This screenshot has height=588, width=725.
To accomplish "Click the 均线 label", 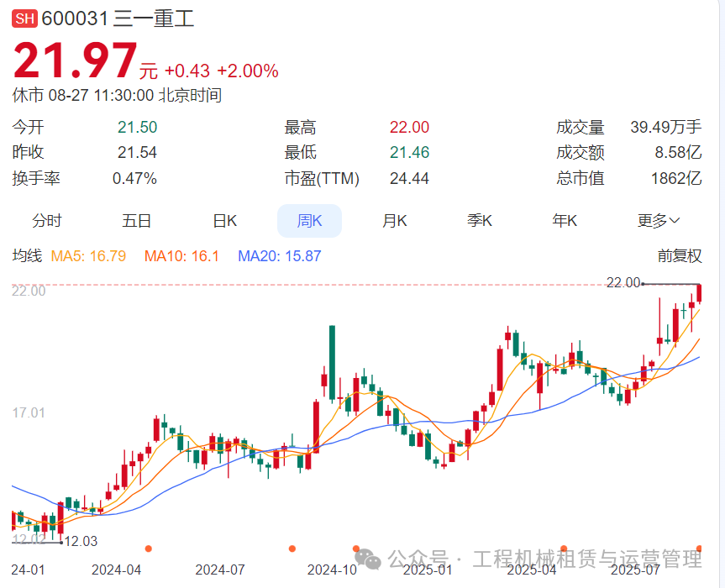I will (x=27, y=255).
